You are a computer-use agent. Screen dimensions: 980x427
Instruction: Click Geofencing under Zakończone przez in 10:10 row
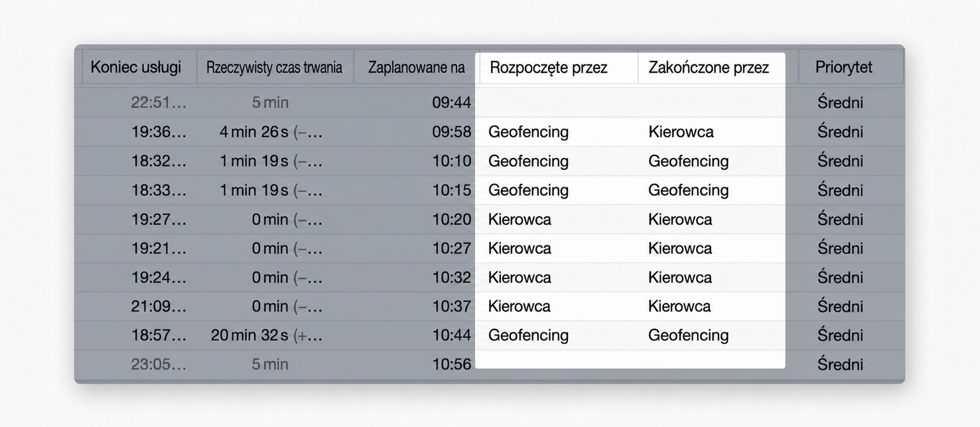point(688,161)
